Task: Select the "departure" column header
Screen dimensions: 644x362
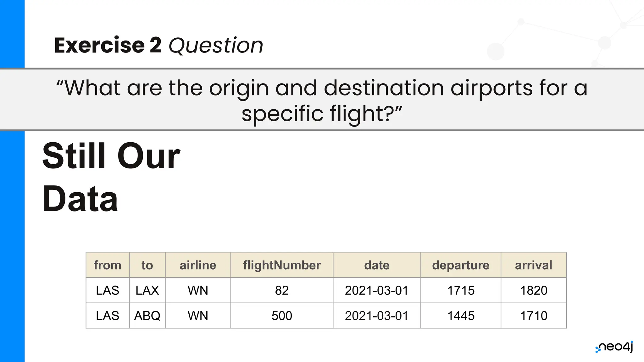Action: pyautogui.click(x=461, y=265)
